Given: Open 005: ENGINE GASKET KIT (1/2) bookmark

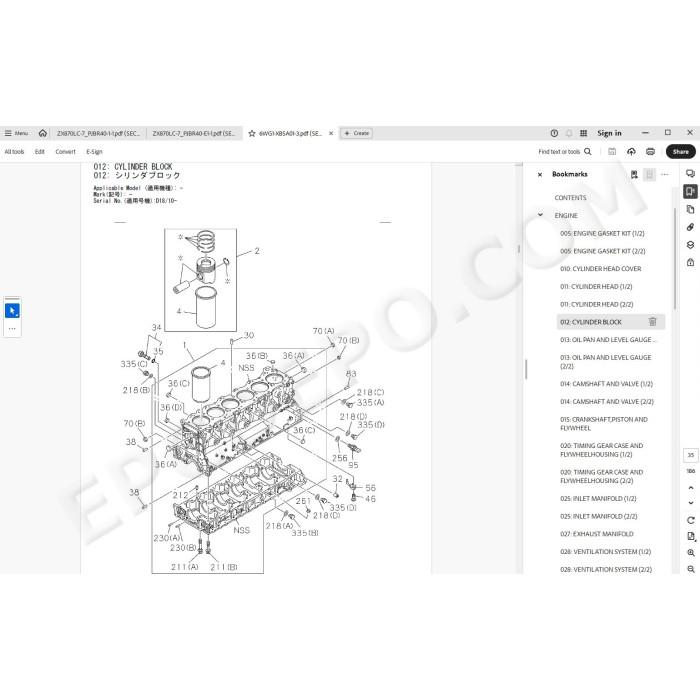Looking at the screenshot, I should click(602, 233).
